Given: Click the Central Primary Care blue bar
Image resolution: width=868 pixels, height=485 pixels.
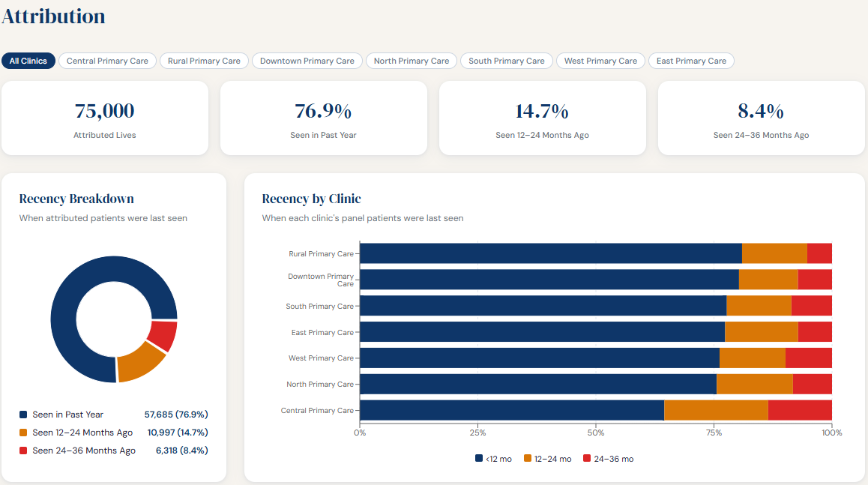Looking at the screenshot, I should tap(510, 410).
